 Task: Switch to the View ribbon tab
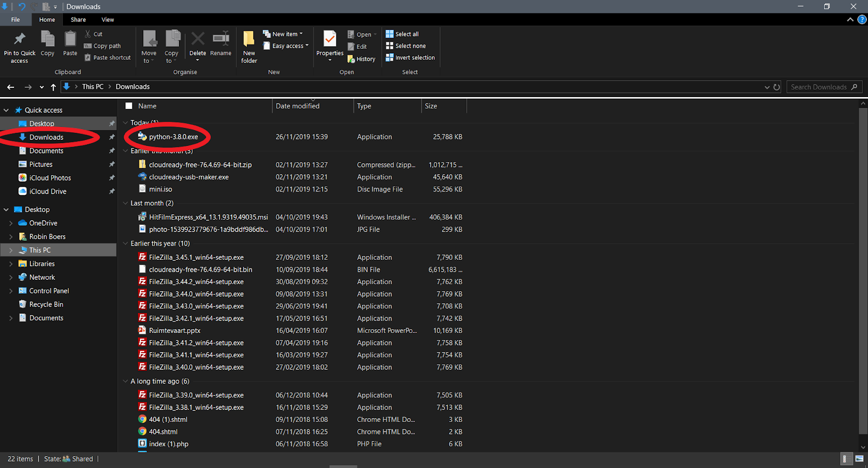click(108, 20)
